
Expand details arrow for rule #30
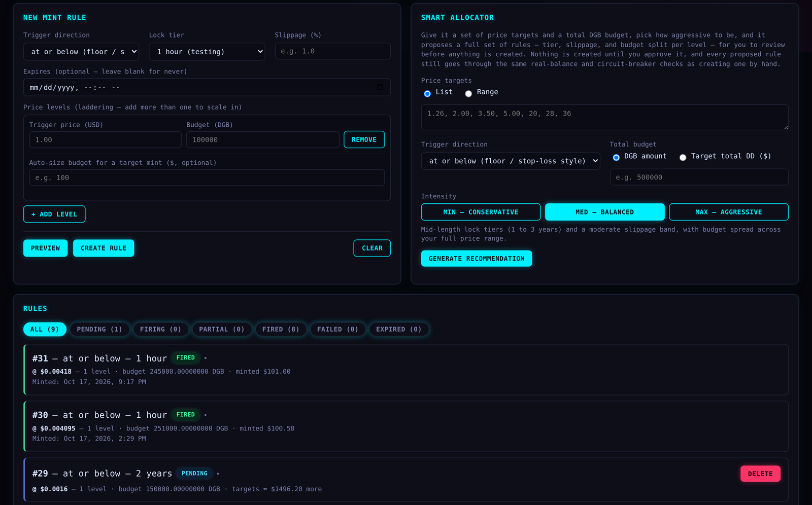coord(206,415)
